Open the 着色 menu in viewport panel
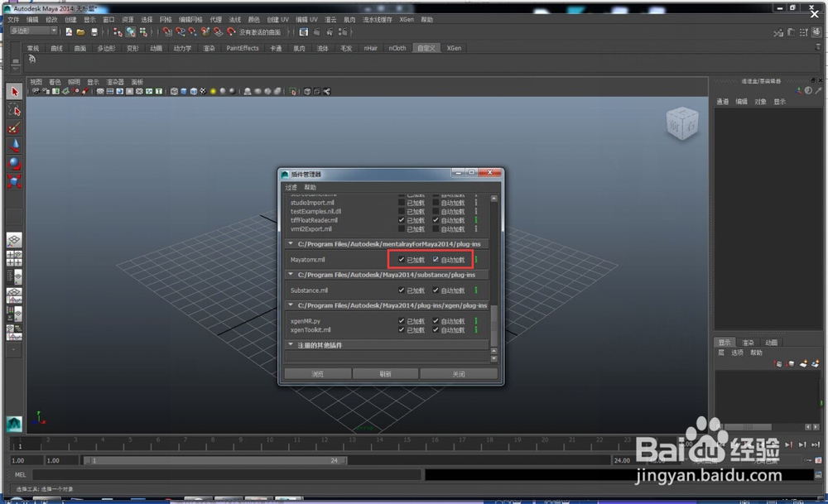The width and height of the screenshot is (828, 504). coord(55,82)
